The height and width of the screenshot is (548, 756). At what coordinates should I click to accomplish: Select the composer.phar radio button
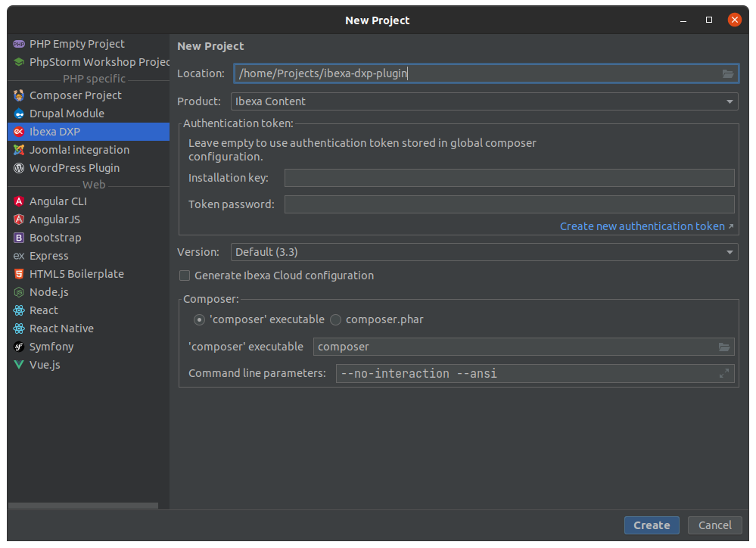(x=335, y=319)
